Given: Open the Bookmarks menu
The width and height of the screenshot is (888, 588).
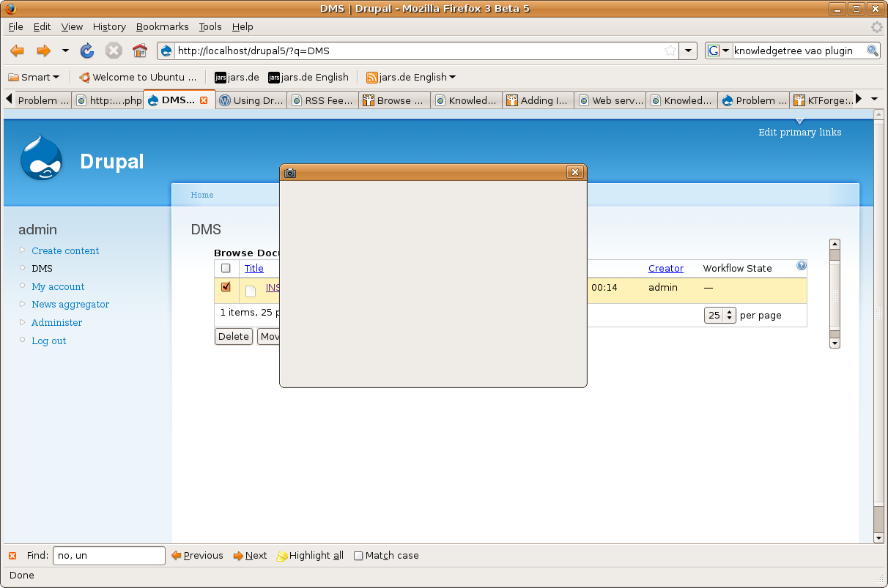Looking at the screenshot, I should pos(162,26).
